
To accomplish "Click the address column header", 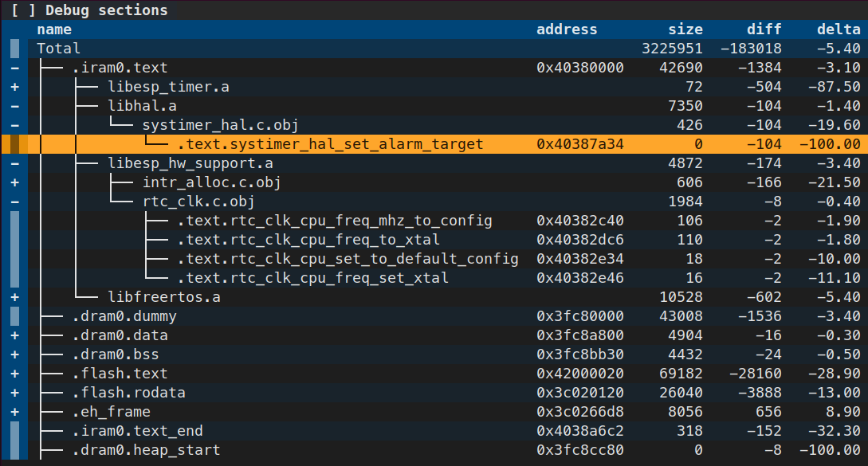I will [x=567, y=29].
